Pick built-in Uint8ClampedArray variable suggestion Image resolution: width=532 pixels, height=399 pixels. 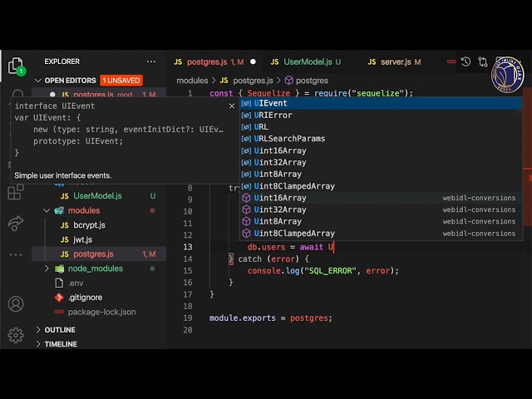pyautogui.click(x=381, y=186)
